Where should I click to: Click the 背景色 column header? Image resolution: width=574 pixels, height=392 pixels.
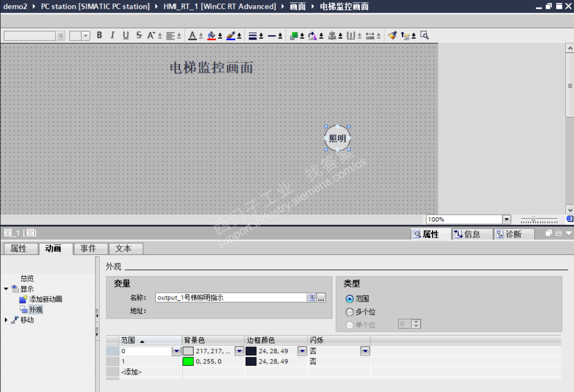click(x=213, y=340)
